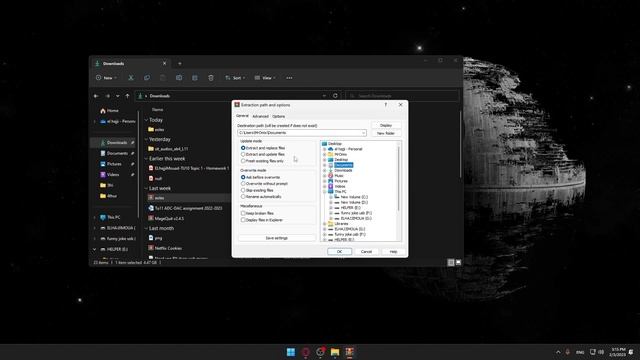Click the destination path input field

[300, 133]
